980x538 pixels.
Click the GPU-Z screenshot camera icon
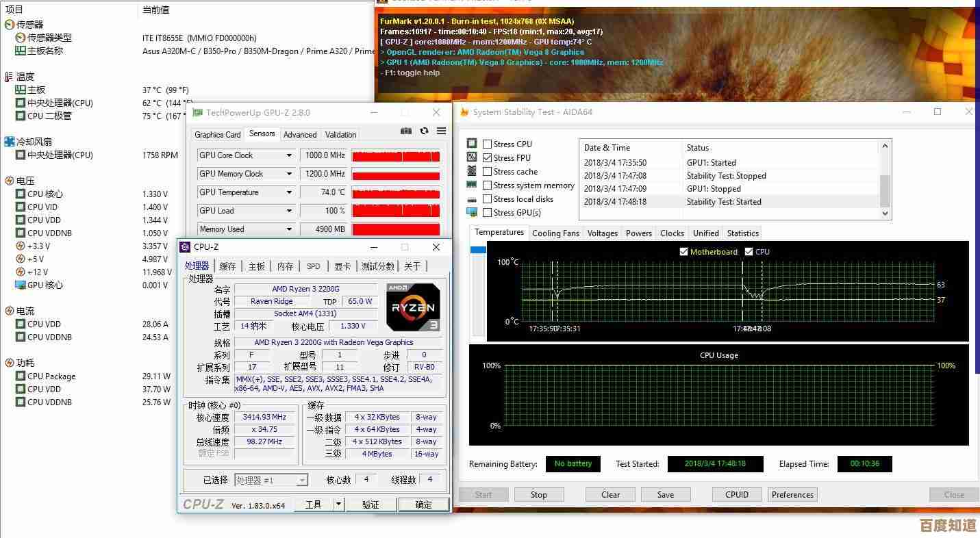[x=406, y=131]
